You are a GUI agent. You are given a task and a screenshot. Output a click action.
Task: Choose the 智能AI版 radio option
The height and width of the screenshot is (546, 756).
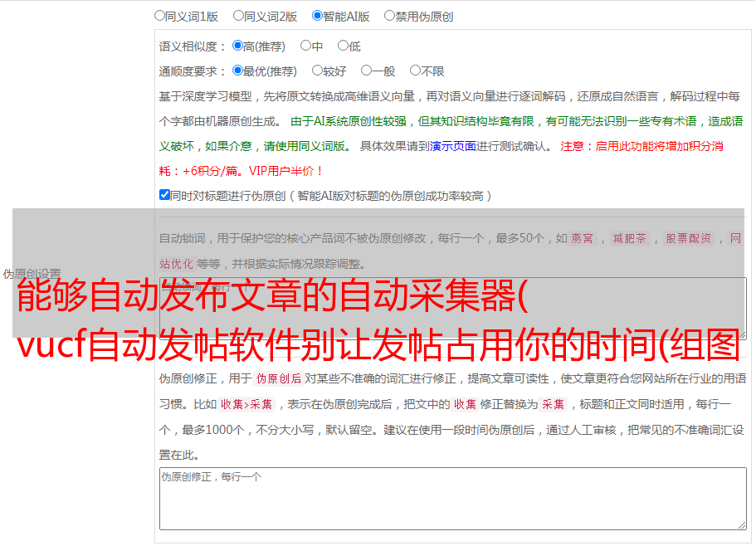(x=317, y=16)
